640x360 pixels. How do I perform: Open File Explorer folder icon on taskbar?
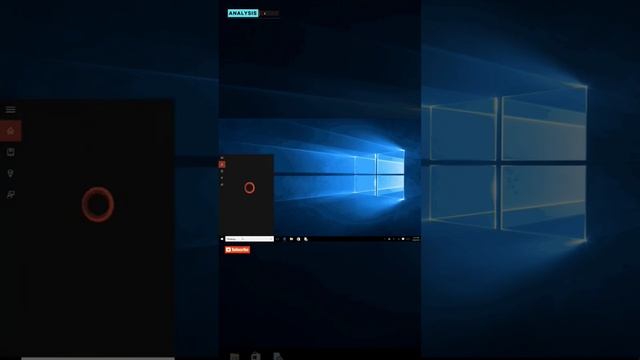(291, 239)
